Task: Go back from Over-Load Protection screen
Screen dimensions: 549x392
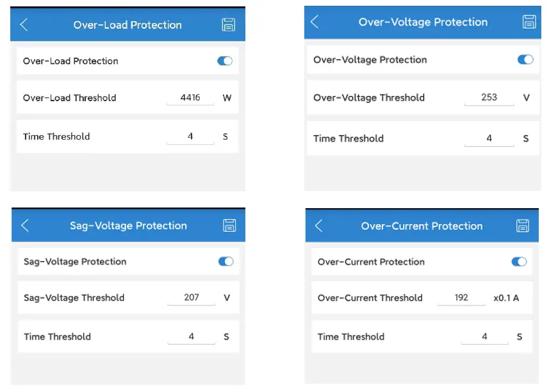Action: 24,25
